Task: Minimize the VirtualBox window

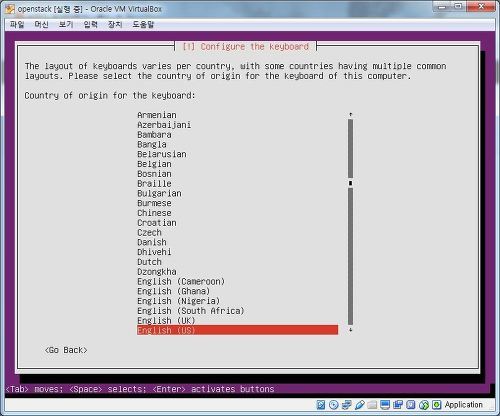Action: pyautogui.click(x=442, y=7)
